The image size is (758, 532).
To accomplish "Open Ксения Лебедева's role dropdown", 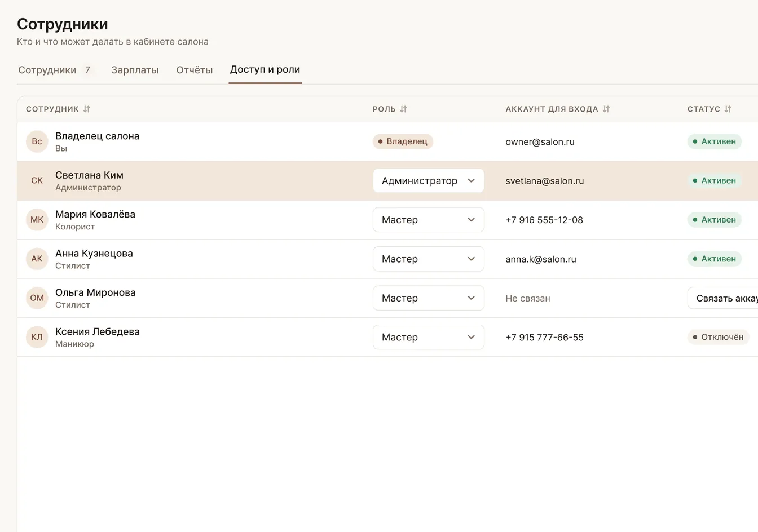I will (x=429, y=337).
